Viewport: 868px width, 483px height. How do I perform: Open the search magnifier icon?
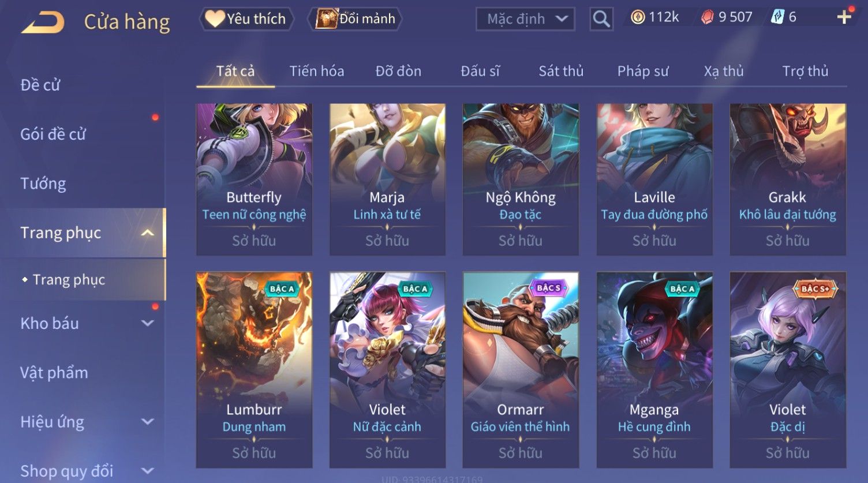pos(601,19)
